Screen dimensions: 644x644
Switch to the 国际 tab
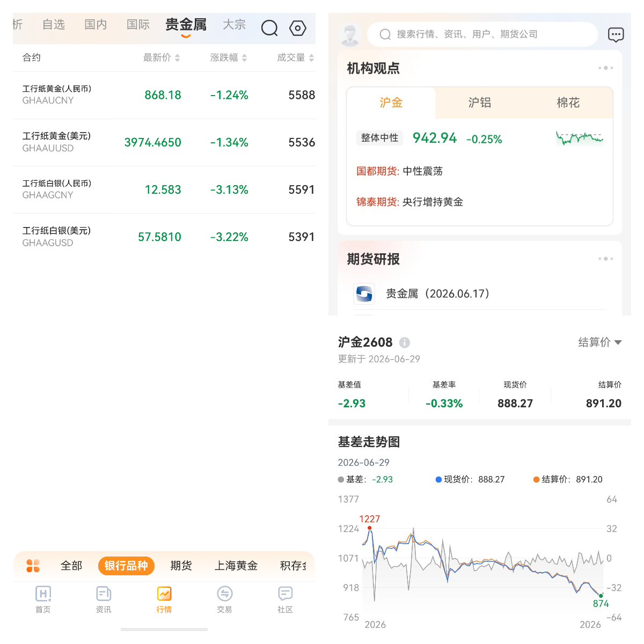pyautogui.click(x=138, y=25)
